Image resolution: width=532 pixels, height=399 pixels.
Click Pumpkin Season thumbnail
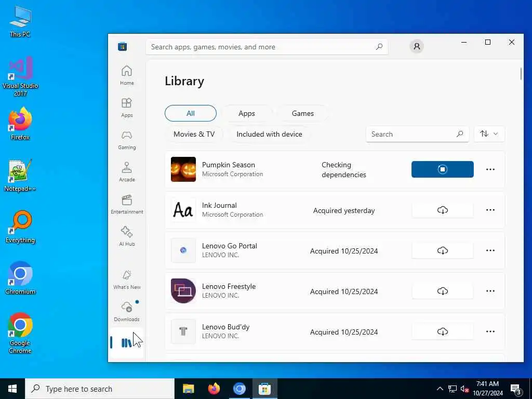pos(183,169)
